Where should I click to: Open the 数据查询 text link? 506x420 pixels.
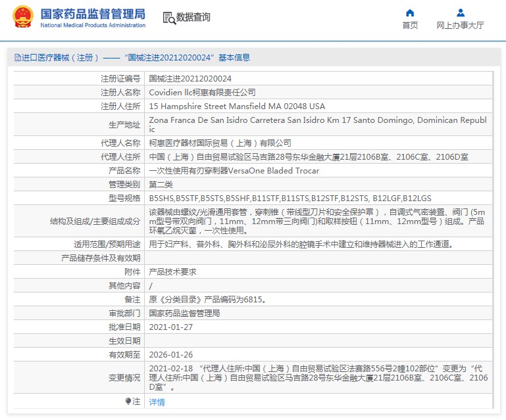click(193, 18)
